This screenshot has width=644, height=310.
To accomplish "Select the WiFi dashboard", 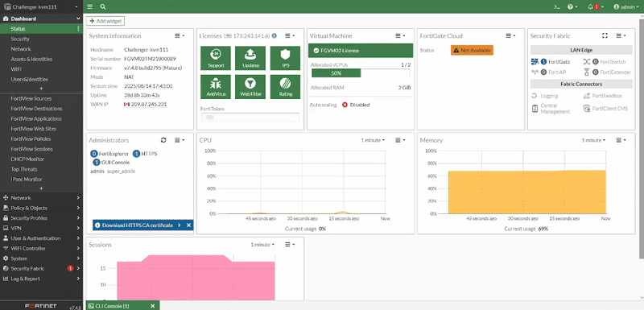I will [x=16, y=69].
